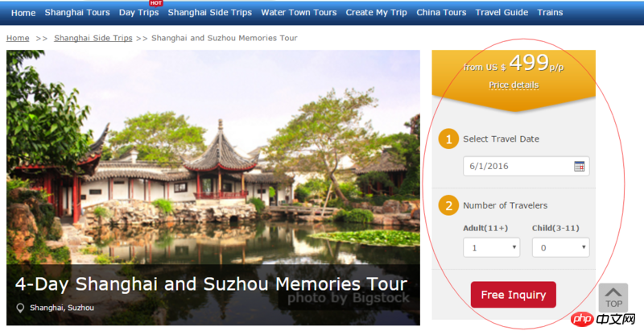Open the calendar icon in date field
Screen dimensions: 644x335
tap(579, 167)
